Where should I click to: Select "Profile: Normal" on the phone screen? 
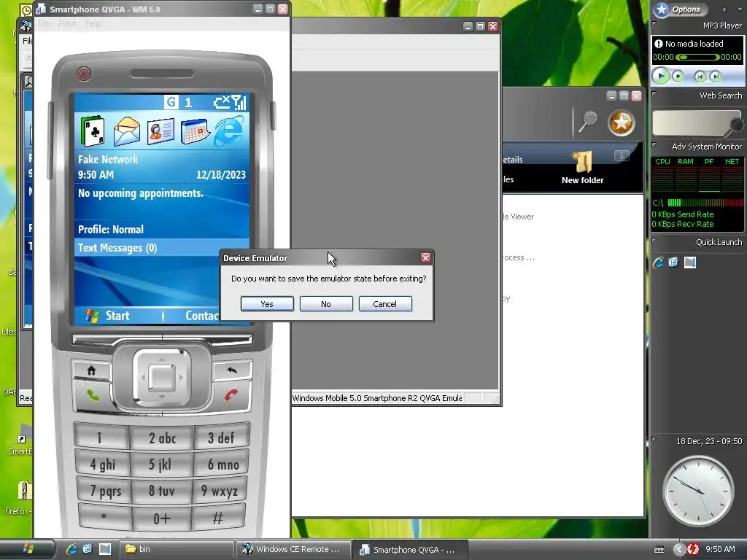[111, 229]
